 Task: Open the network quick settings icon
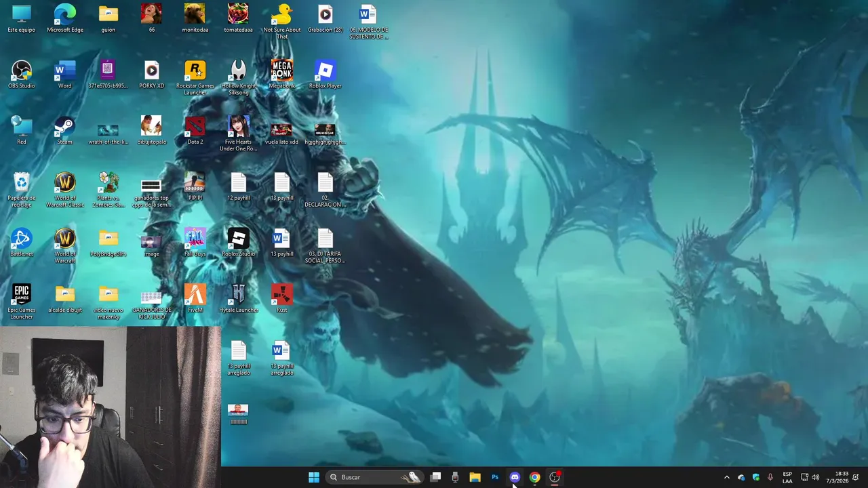(x=804, y=477)
